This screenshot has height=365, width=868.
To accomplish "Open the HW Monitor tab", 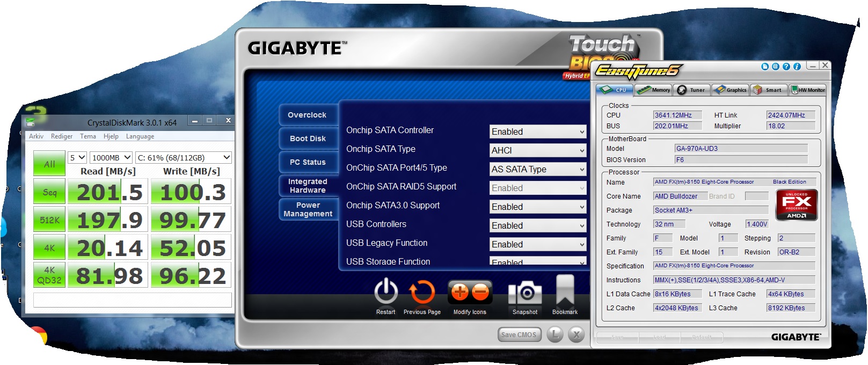I will (807, 90).
